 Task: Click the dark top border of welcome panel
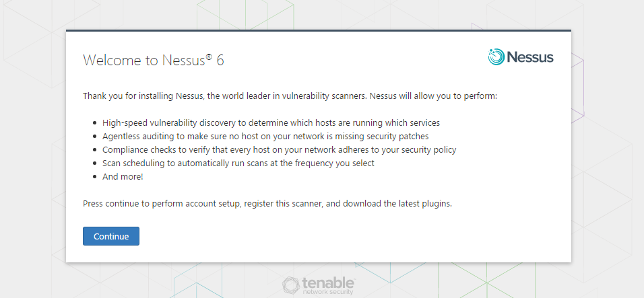(x=319, y=30)
